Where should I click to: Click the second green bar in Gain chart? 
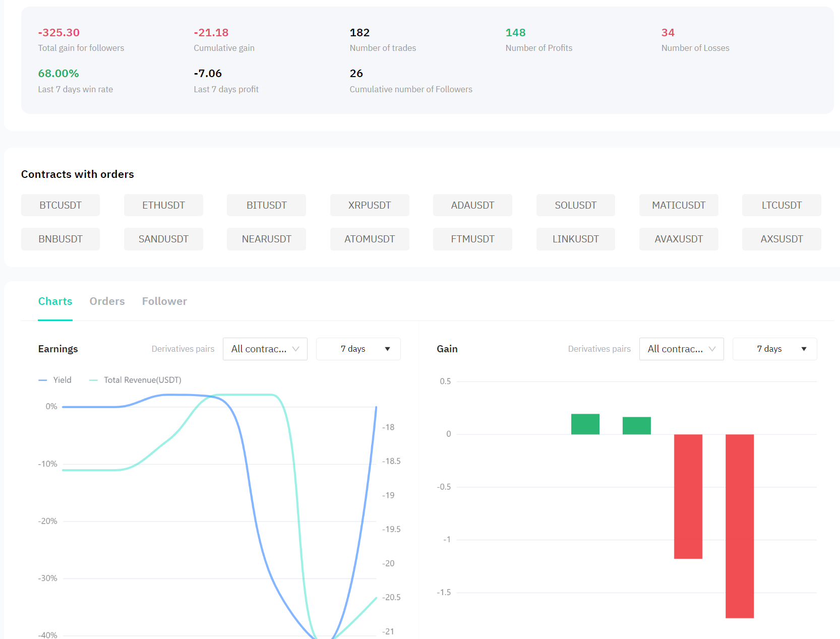click(637, 425)
